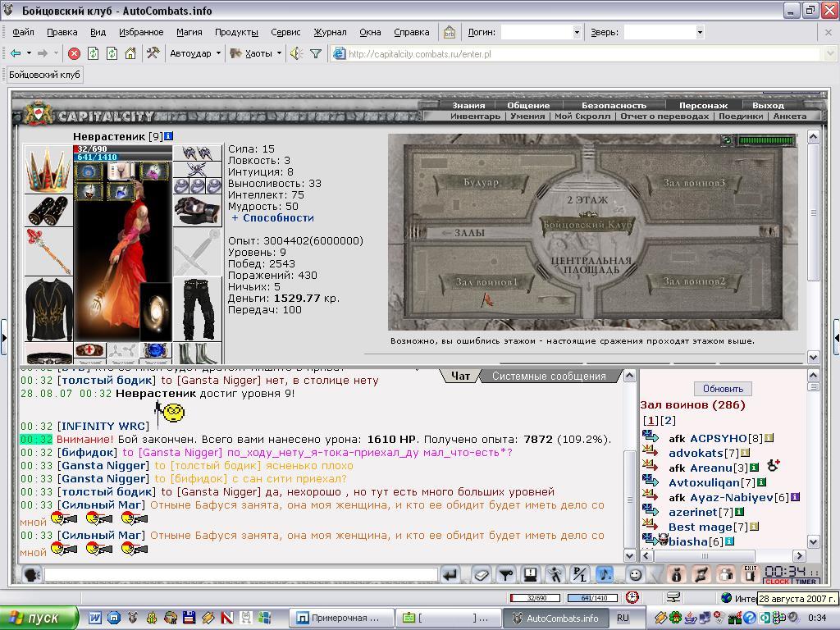Click the Windows пуск start button
840x630 pixels.
pos(39,618)
